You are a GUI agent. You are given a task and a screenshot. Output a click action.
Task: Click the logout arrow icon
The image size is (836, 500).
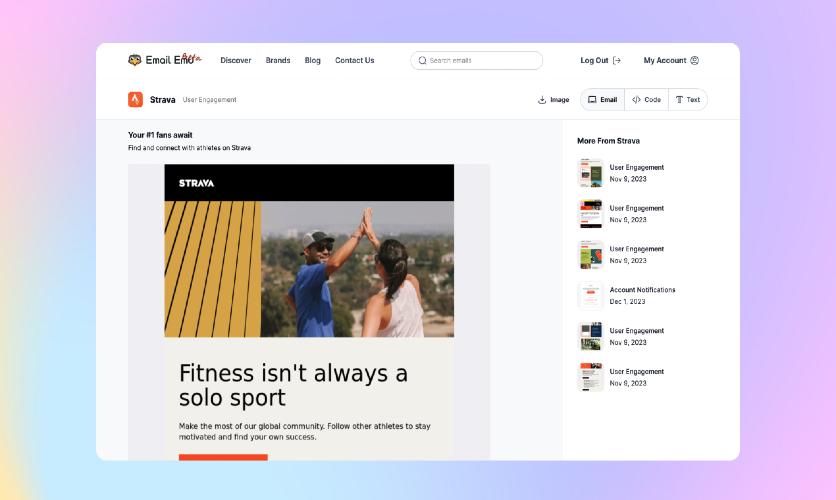coord(617,60)
